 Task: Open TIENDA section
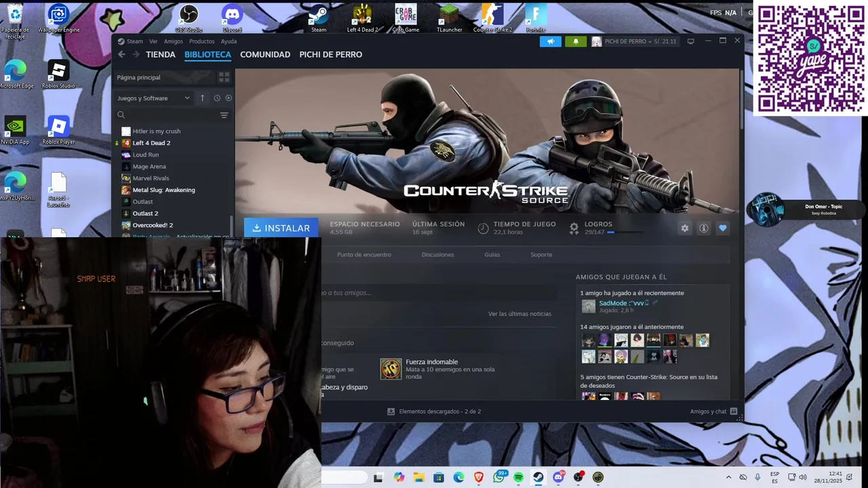tap(161, 55)
